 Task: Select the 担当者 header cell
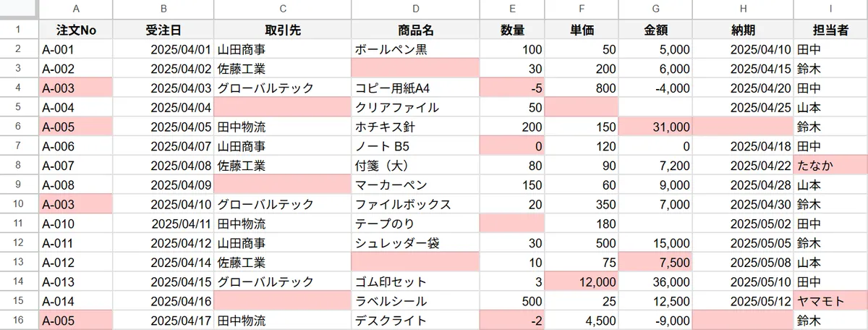click(830, 30)
